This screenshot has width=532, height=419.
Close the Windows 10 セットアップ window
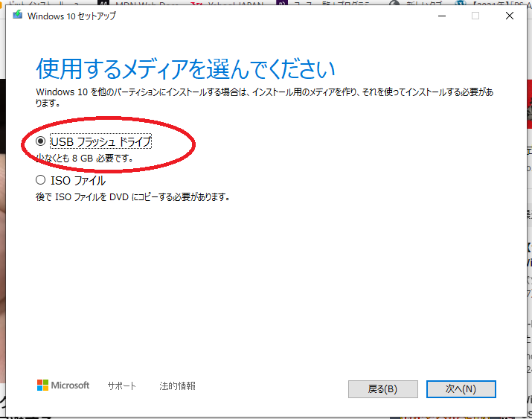pos(509,16)
